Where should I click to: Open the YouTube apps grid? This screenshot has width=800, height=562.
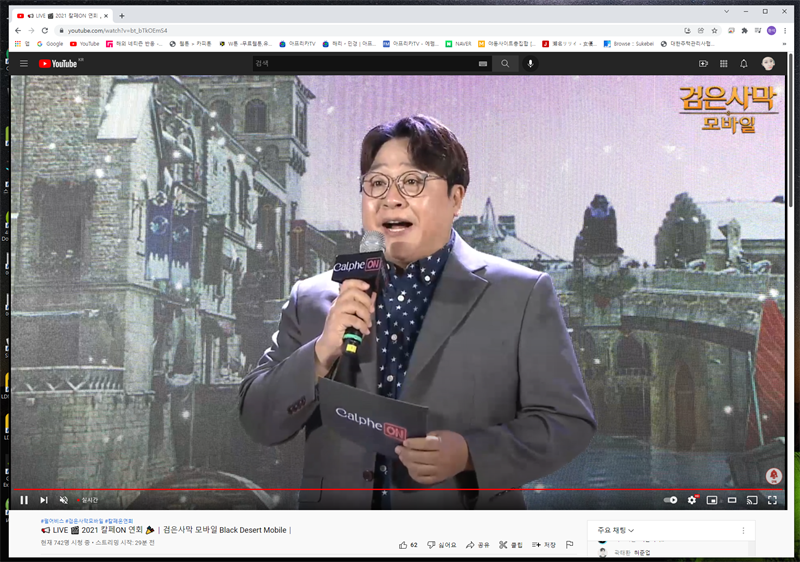[x=723, y=64]
